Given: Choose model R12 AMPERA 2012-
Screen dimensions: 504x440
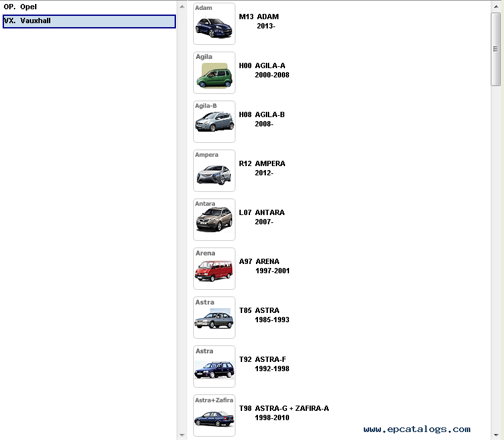Looking at the screenshot, I should click(x=262, y=168).
